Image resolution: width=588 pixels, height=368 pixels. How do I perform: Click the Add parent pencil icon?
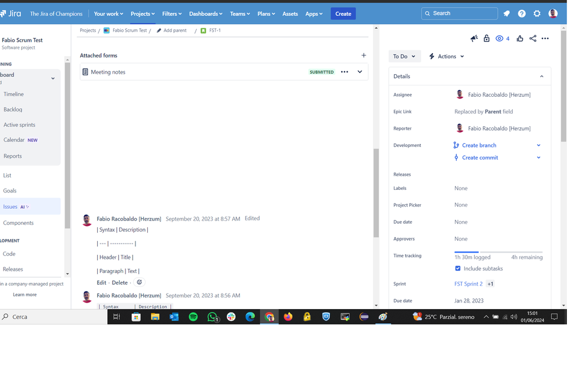[x=159, y=31]
